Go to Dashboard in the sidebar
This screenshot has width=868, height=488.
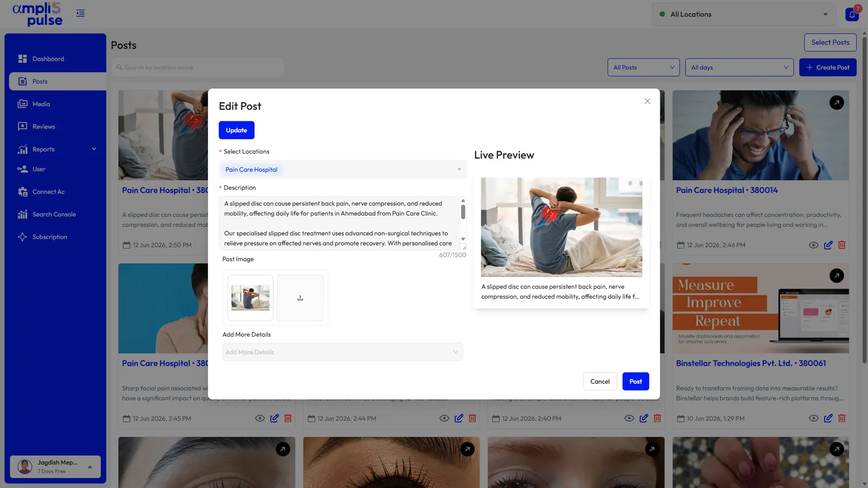click(x=58, y=59)
